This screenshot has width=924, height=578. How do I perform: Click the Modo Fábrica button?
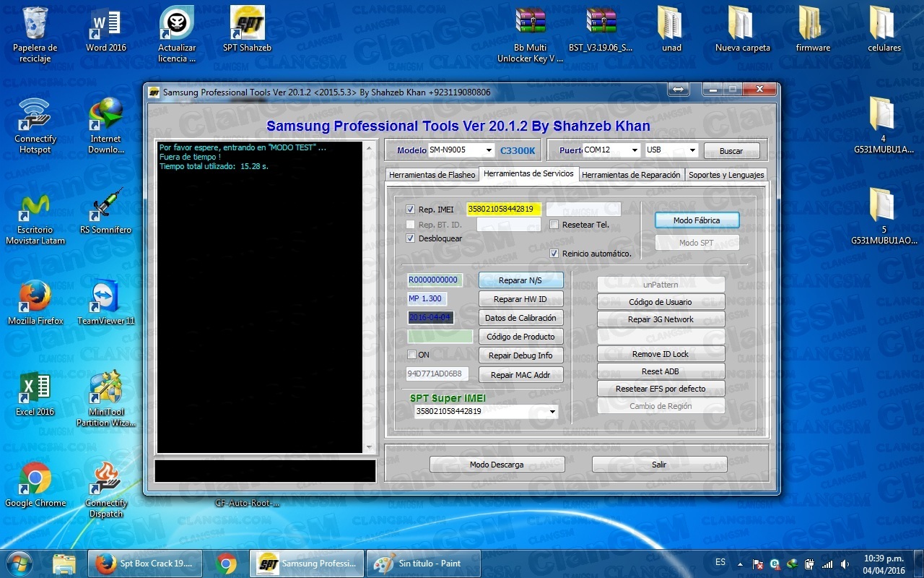(x=697, y=220)
